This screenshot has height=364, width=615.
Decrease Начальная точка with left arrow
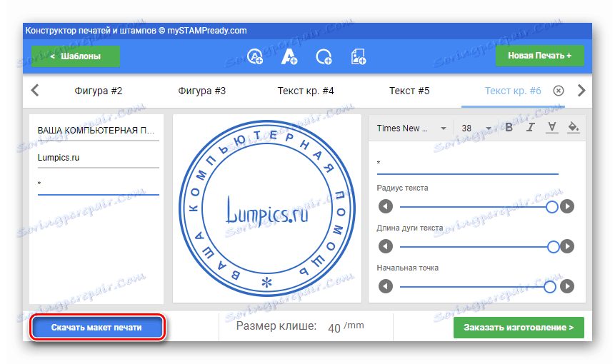[x=386, y=286]
